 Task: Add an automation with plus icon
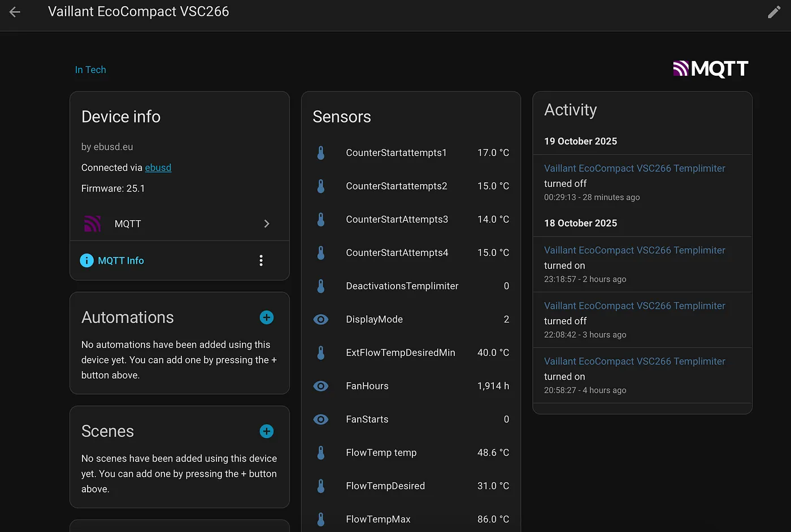[x=266, y=317]
